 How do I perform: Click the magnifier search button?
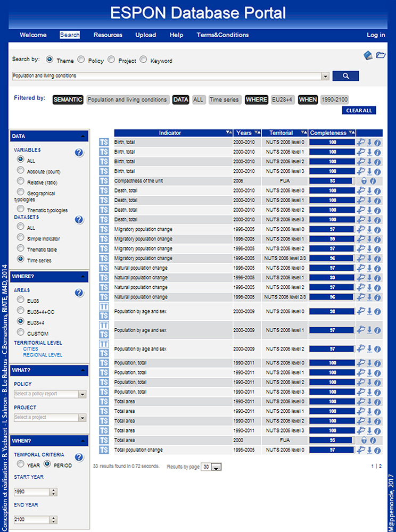pyautogui.click(x=345, y=76)
